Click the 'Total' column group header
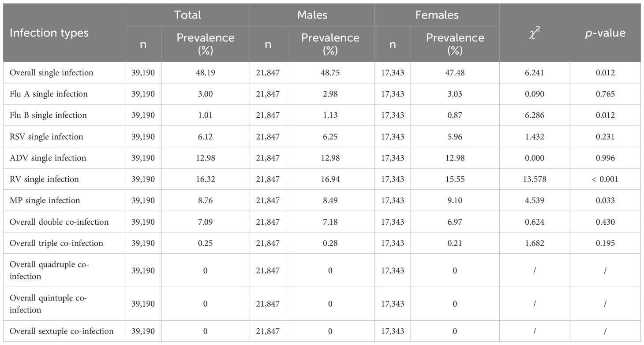 [187, 15]
